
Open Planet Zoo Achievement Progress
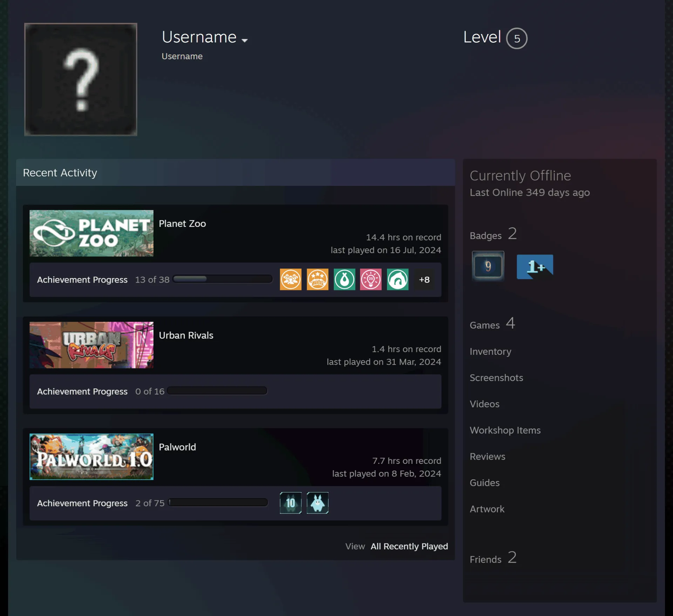[x=82, y=280]
